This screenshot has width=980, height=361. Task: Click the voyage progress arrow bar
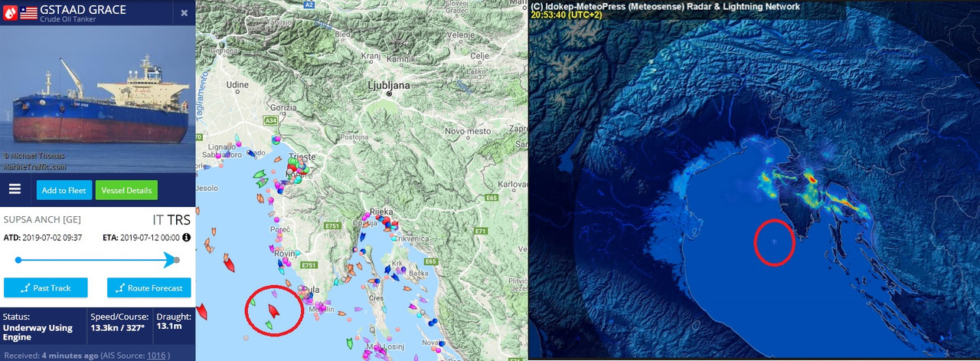tap(97, 260)
